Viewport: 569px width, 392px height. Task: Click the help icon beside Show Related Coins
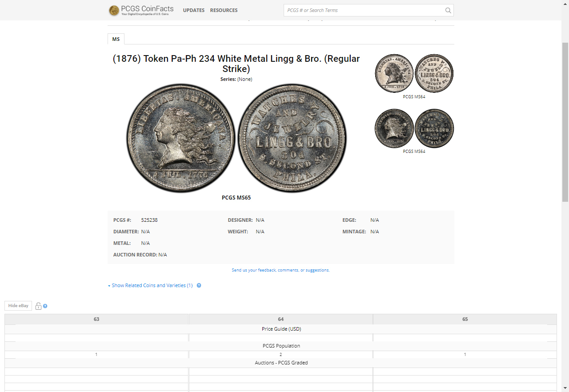(x=199, y=285)
